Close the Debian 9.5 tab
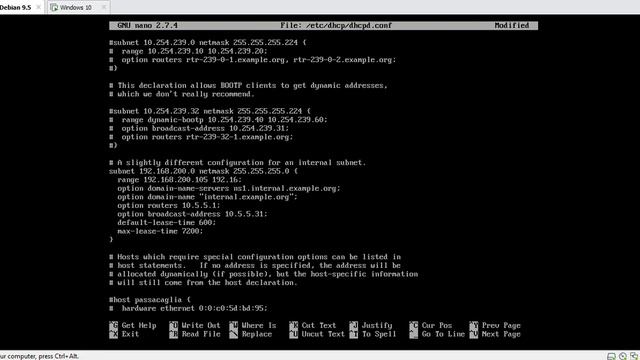The image size is (640, 360). pos(38,7)
